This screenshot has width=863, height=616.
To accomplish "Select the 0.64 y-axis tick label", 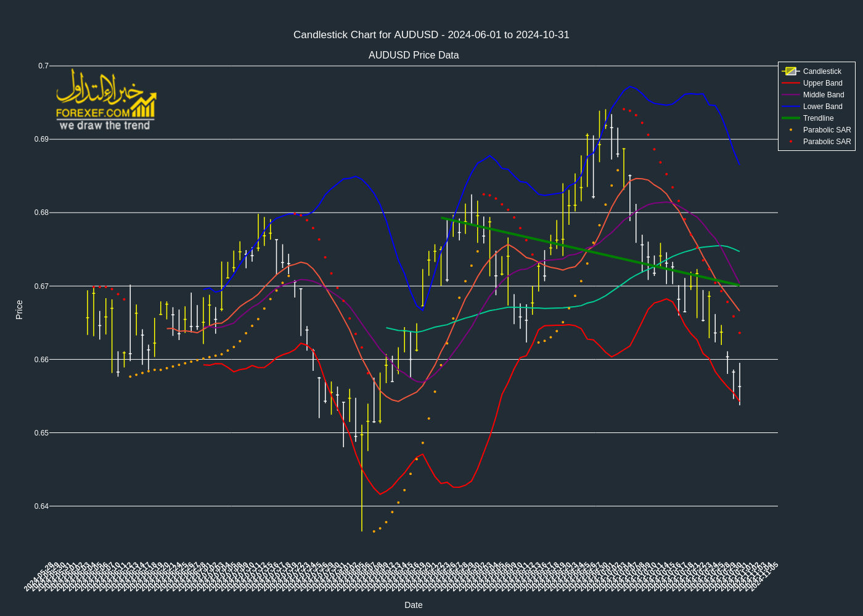I will click(x=41, y=506).
